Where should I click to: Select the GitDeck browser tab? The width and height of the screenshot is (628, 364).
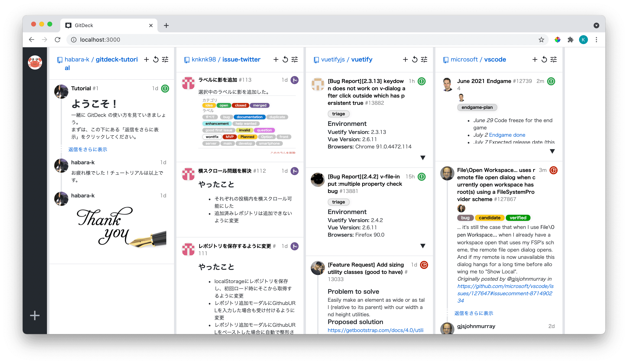[109, 25]
